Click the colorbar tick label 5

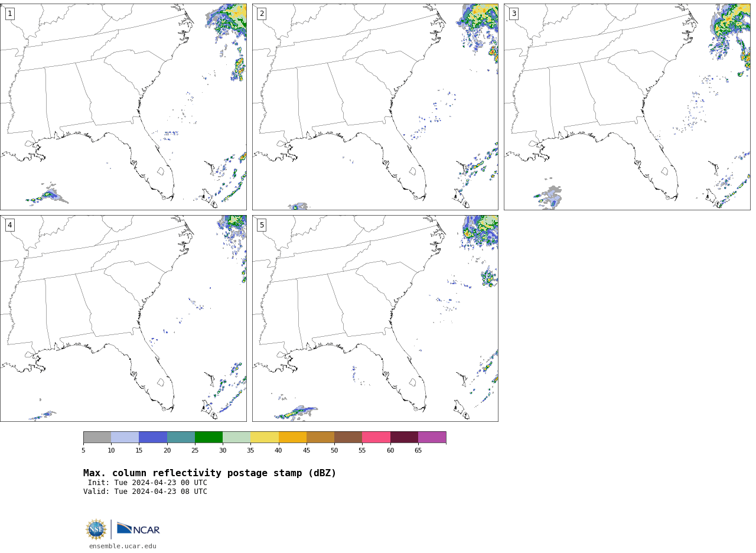83,451
